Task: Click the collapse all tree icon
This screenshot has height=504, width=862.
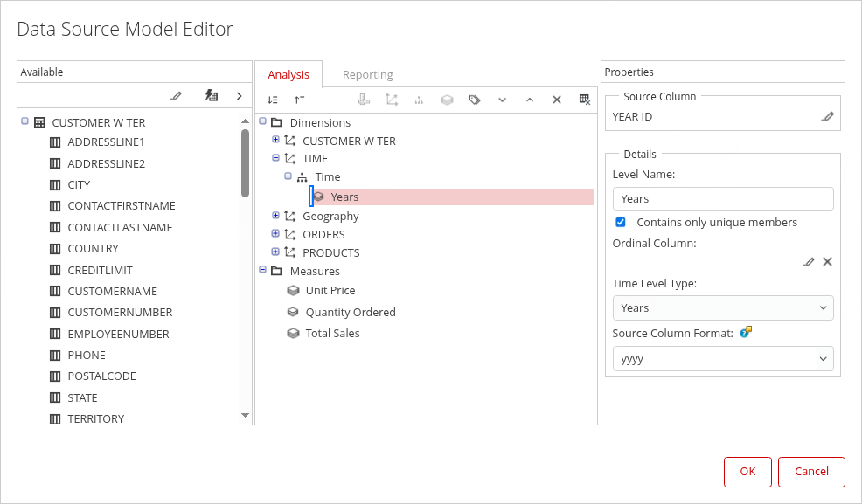Action: click(299, 100)
